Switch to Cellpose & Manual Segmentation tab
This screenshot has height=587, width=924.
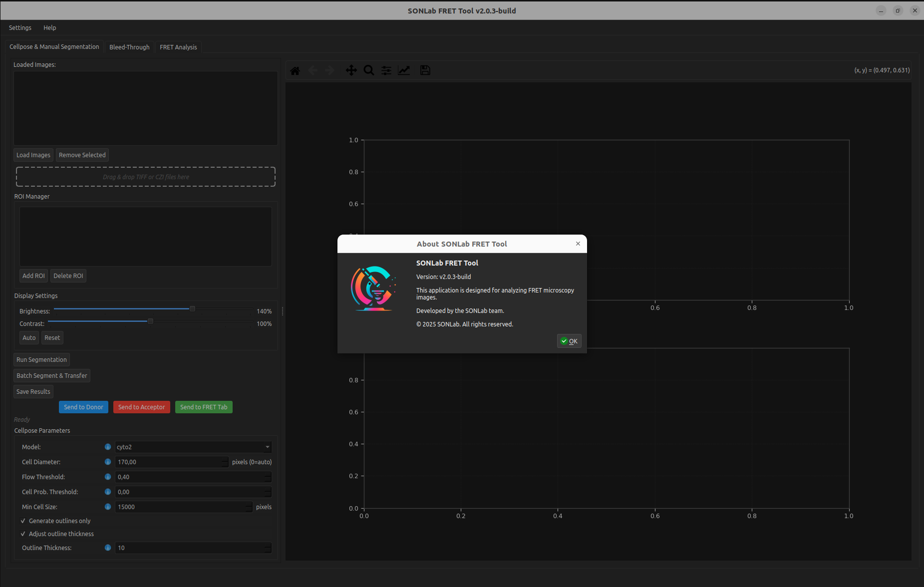(x=54, y=46)
